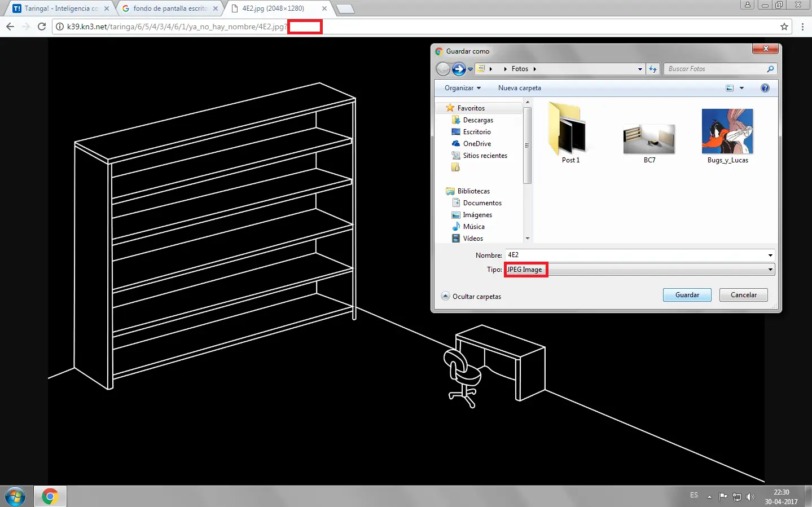Open network status tray icon

(737, 497)
